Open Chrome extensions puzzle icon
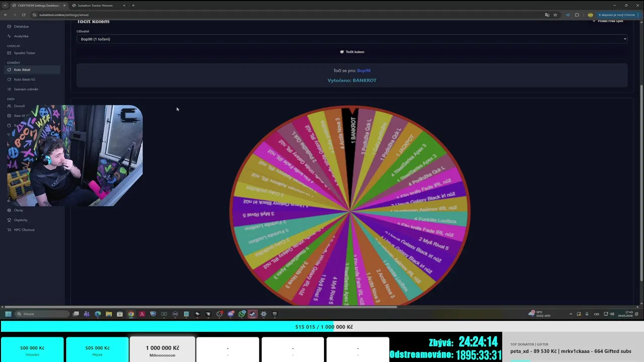This screenshot has width=644, height=362. pyautogui.click(x=577, y=15)
